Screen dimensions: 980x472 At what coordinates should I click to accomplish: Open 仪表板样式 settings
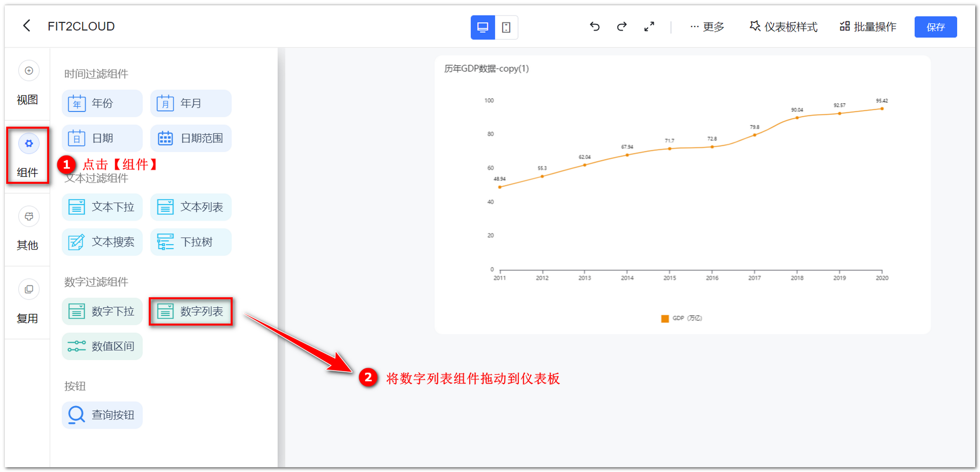[783, 27]
